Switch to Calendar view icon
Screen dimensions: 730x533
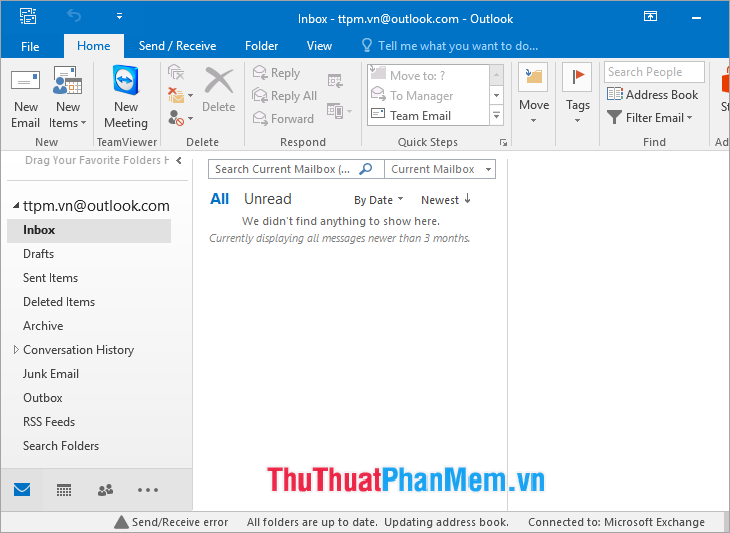(64, 490)
